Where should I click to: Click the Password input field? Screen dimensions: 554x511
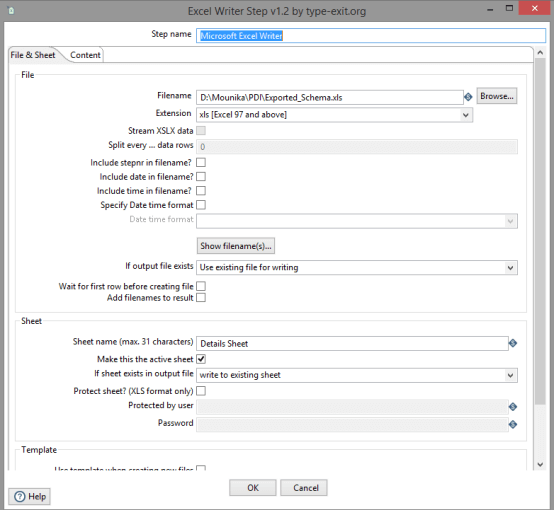coord(352,424)
